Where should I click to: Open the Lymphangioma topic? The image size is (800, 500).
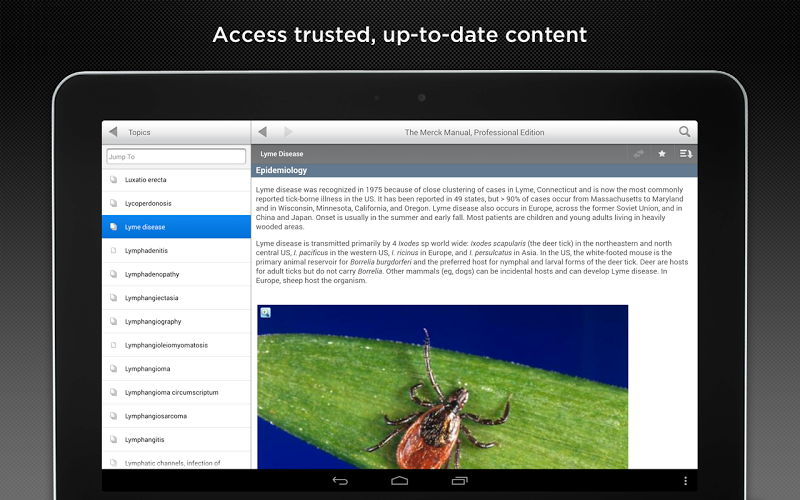click(x=177, y=368)
